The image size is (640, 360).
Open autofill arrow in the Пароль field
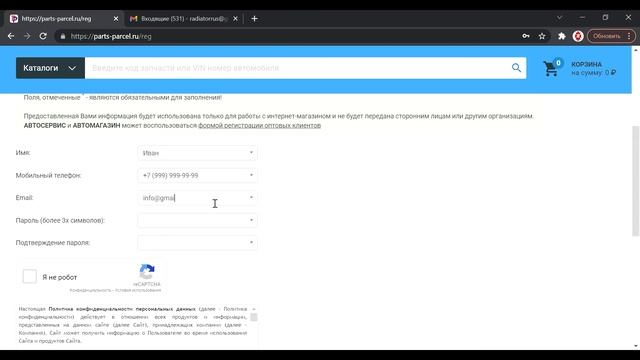pyautogui.click(x=251, y=220)
